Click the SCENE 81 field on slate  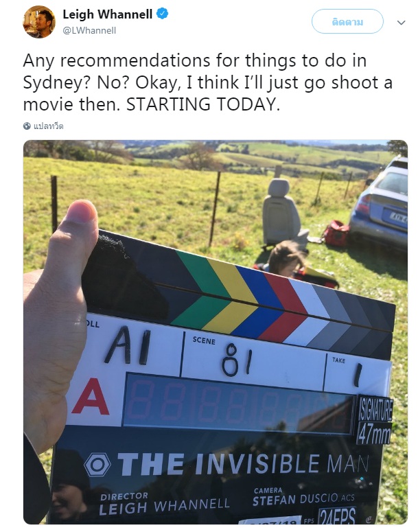253,360
